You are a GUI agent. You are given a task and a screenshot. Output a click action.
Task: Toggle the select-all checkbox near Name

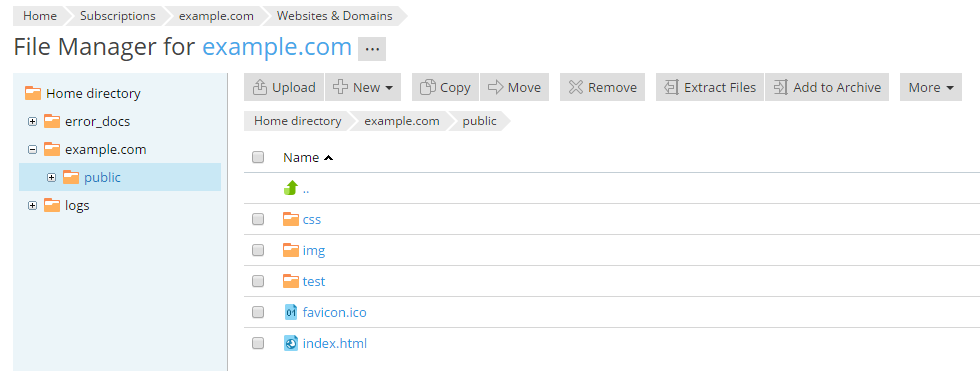[x=258, y=157]
